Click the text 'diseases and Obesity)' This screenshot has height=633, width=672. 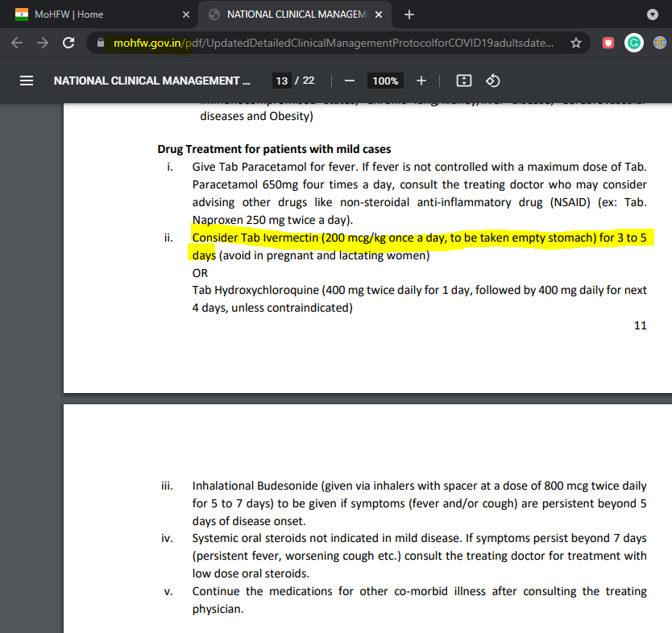257,116
